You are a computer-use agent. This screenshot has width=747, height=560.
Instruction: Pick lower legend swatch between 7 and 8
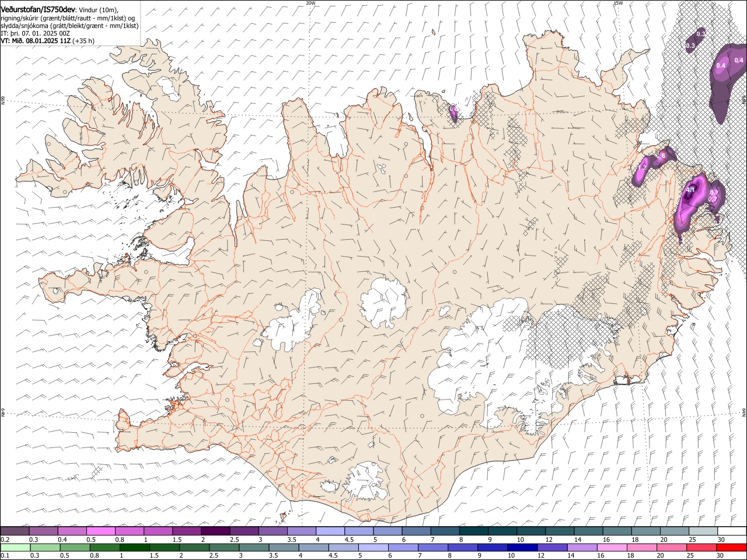tap(432, 547)
